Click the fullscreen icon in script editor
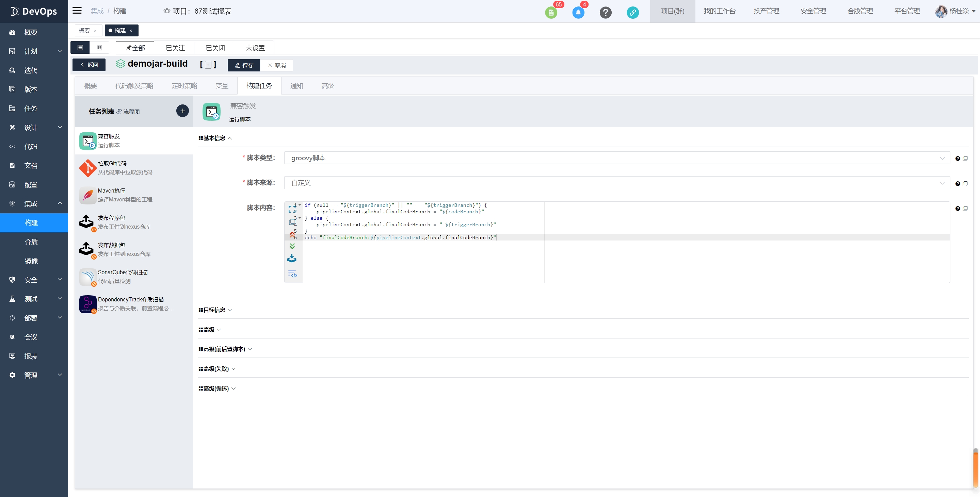 point(292,209)
